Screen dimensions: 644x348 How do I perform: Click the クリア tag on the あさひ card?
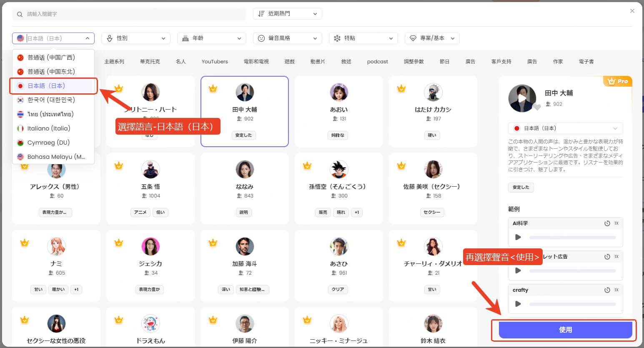point(338,290)
